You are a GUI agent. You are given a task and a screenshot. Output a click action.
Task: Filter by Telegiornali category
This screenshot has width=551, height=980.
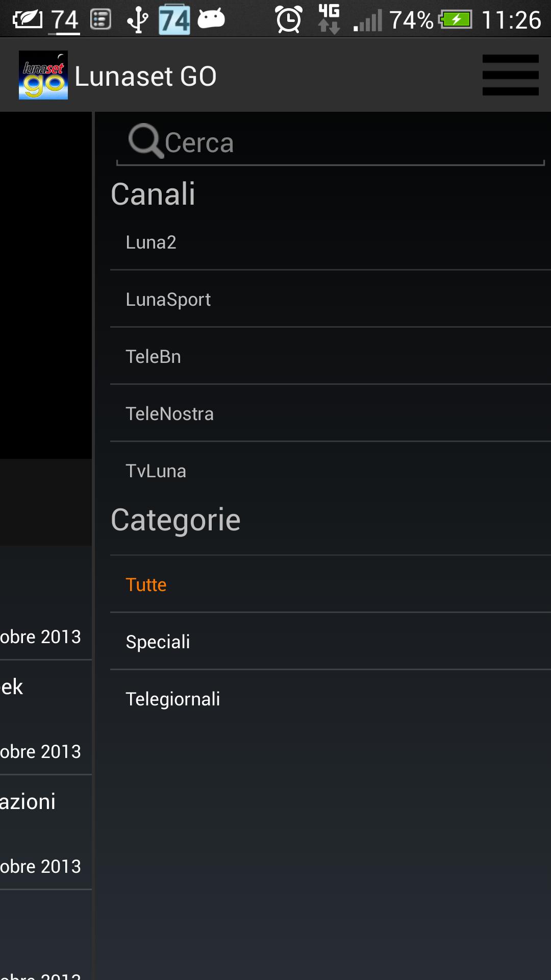(173, 699)
